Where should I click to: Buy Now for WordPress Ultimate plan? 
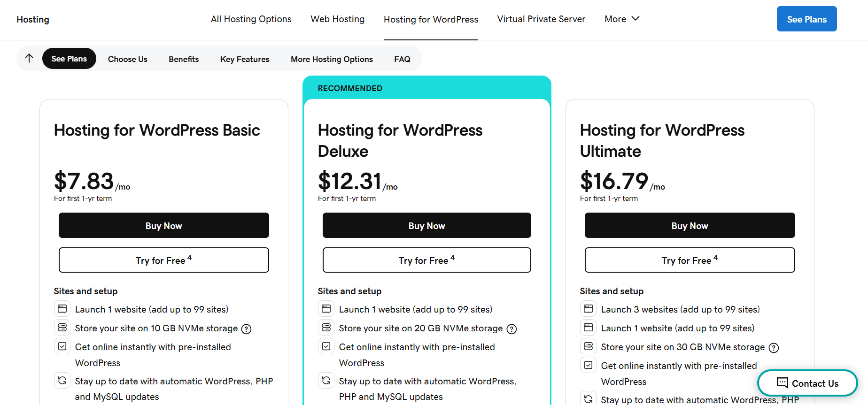690,225
